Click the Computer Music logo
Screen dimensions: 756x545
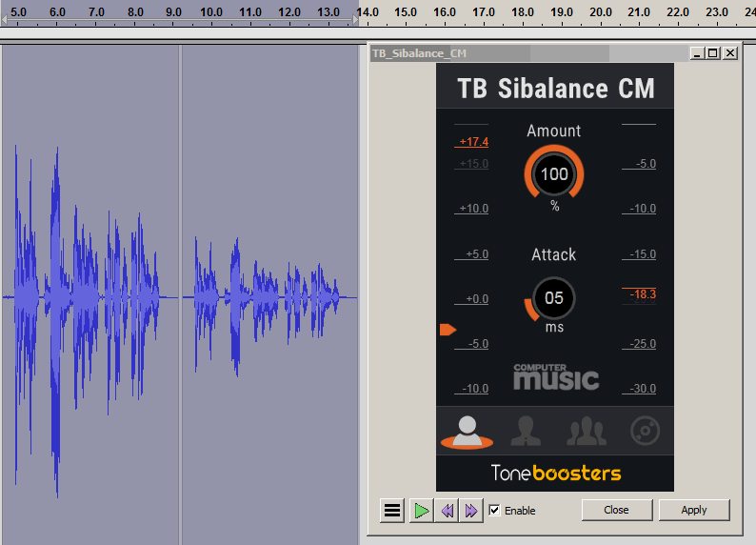pos(556,376)
